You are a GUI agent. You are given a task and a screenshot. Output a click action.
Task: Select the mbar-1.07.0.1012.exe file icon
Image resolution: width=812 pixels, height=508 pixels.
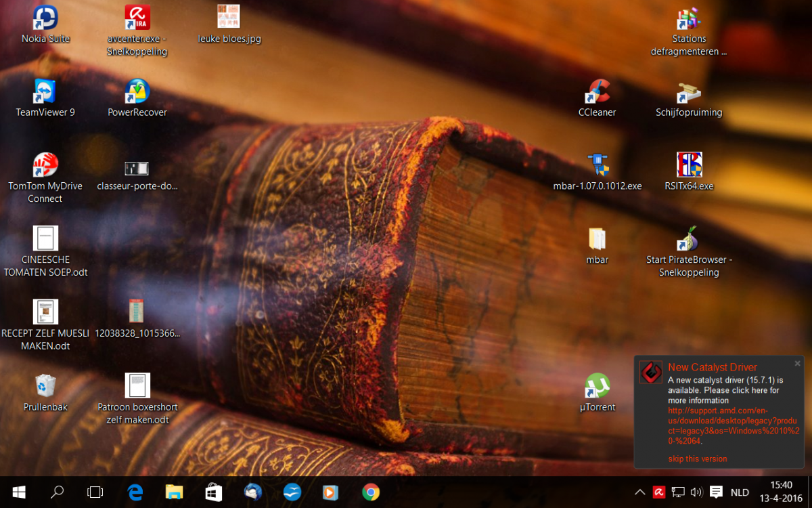(x=597, y=165)
